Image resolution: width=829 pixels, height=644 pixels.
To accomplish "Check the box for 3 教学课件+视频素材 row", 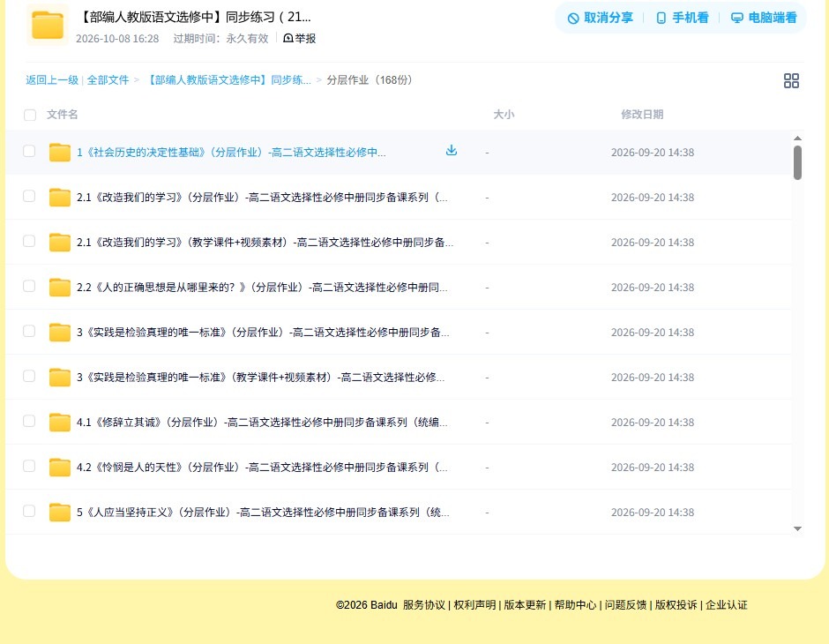I will [29, 376].
